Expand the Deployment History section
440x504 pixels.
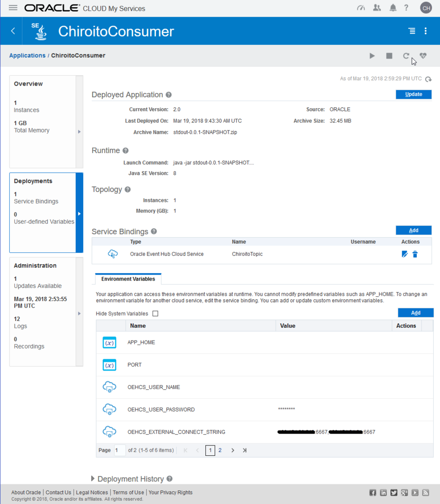click(93, 478)
